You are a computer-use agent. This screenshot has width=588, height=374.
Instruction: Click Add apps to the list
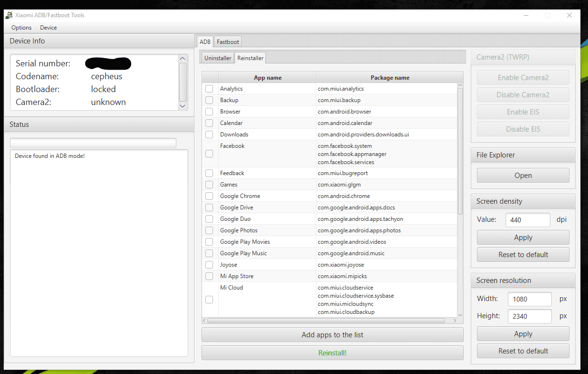coord(333,335)
